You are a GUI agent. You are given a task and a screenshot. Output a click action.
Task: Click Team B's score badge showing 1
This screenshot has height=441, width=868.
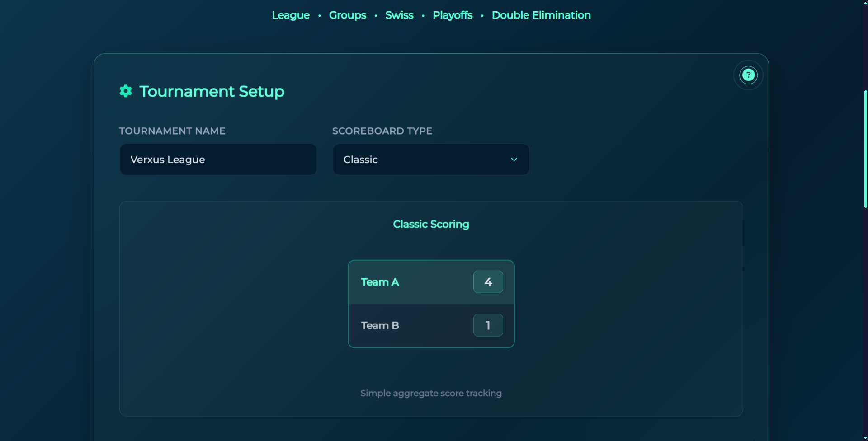(x=488, y=325)
